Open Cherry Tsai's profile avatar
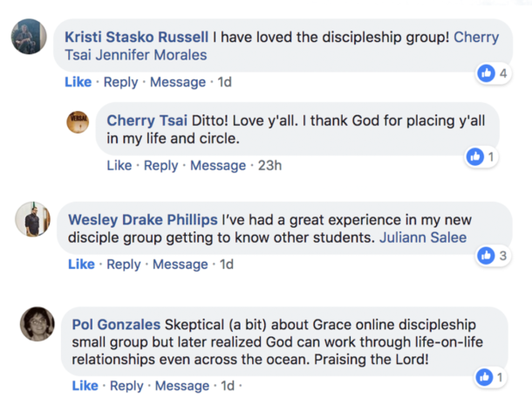This screenshot has height=413, width=532. [78, 122]
